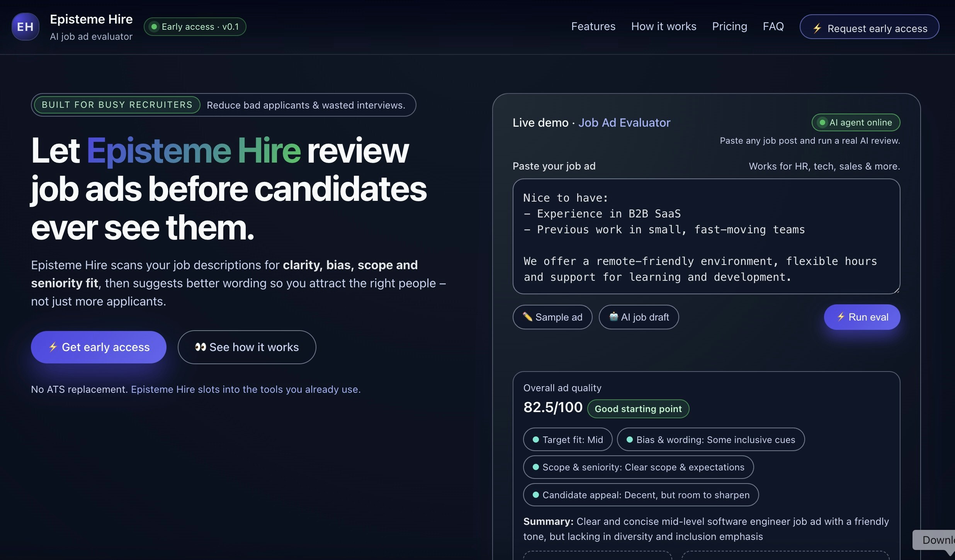Toggle the Early access v0.1 badge

pos(195,26)
